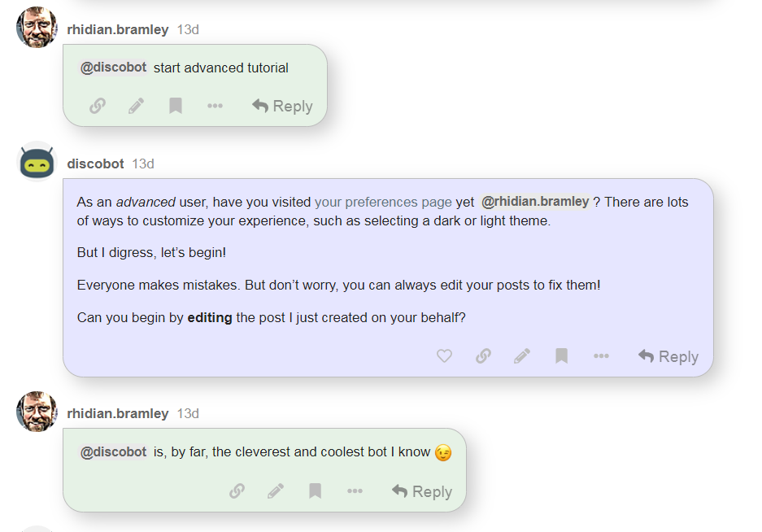Copy link to discobot's tutorial post
762x532 pixels.
tap(483, 356)
